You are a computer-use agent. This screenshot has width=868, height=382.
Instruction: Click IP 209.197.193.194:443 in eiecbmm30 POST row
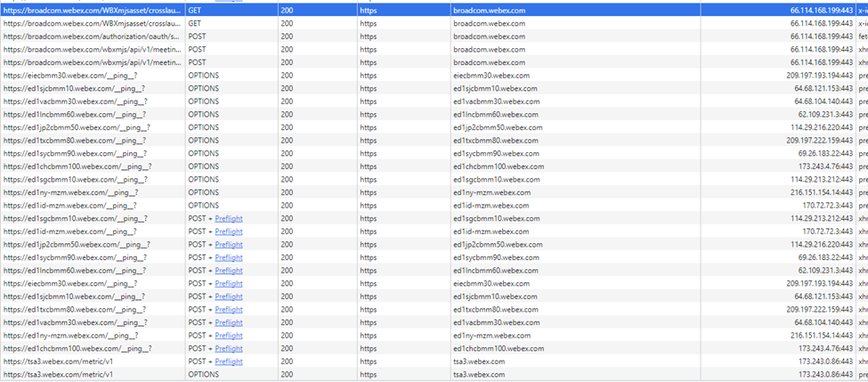point(819,283)
